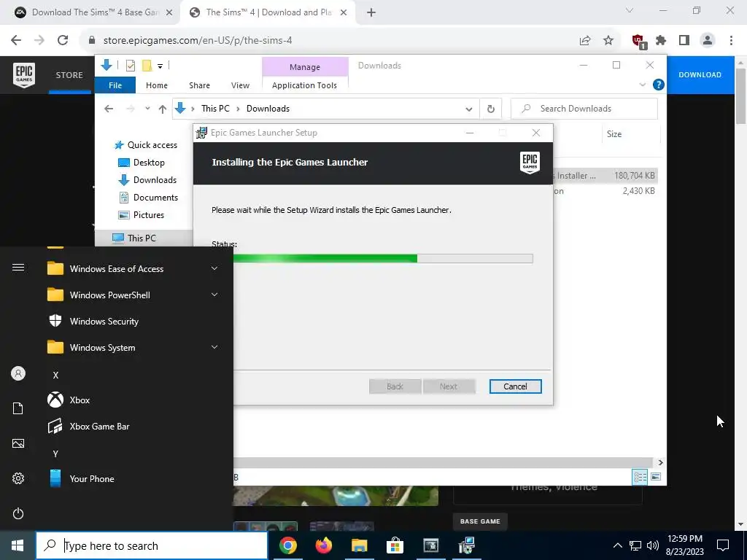Select Desktop in Quick access
747x560 pixels.
tap(149, 163)
